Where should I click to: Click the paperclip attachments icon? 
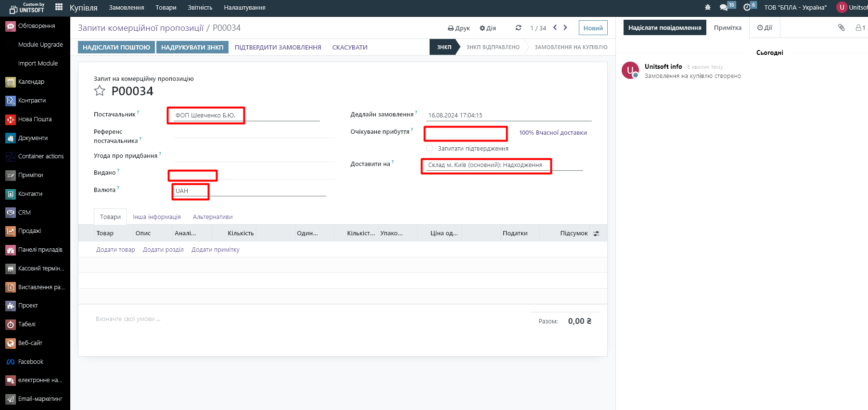(841, 27)
